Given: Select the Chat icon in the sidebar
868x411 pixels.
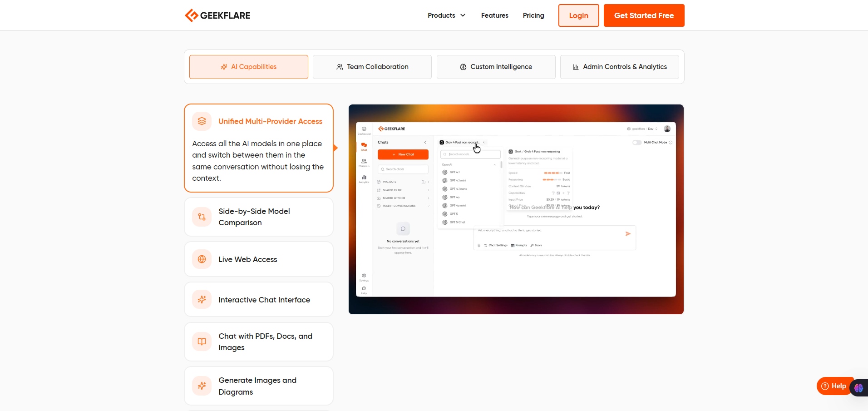Looking at the screenshot, I should (364, 144).
